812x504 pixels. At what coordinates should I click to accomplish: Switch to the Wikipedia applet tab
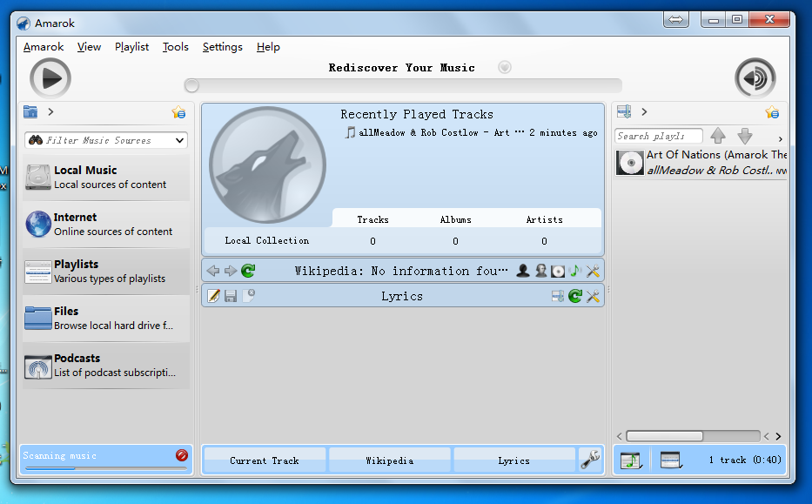[x=389, y=460]
